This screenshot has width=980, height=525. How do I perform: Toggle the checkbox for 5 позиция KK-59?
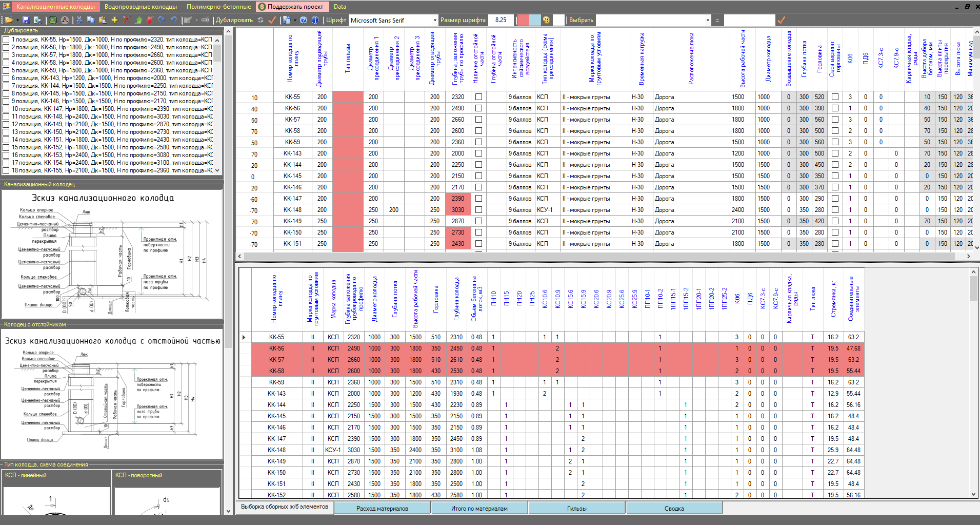click(x=6, y=70)
